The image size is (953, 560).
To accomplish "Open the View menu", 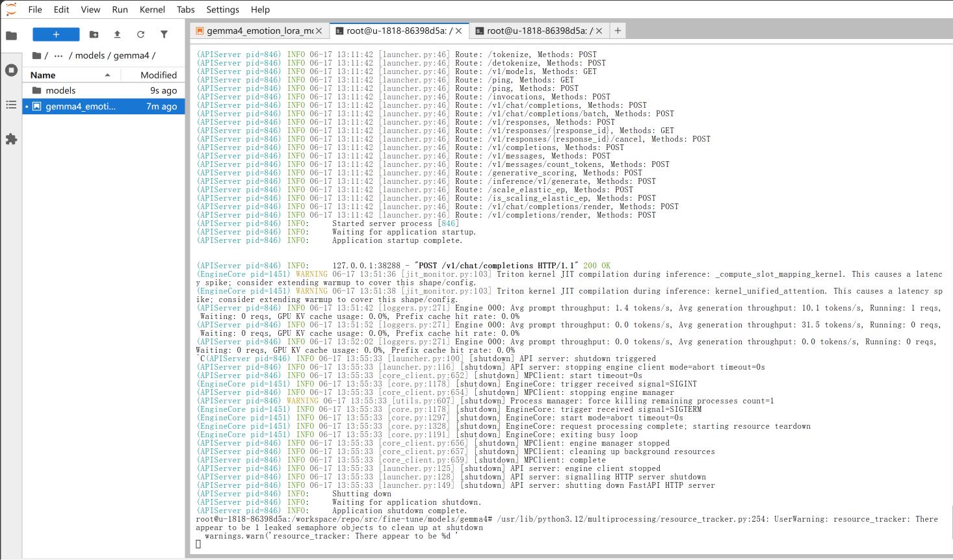I will point(90,10).
